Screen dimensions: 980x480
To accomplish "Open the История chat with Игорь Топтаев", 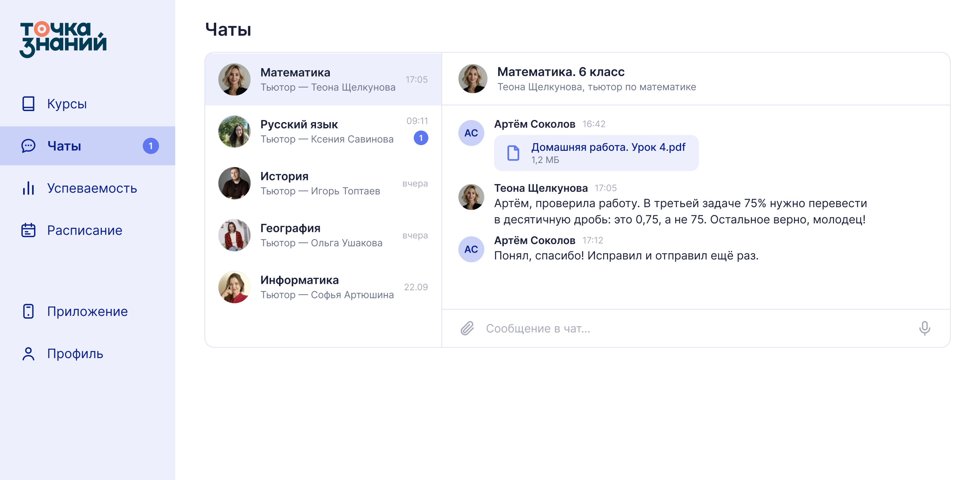I will coord(323,183).
